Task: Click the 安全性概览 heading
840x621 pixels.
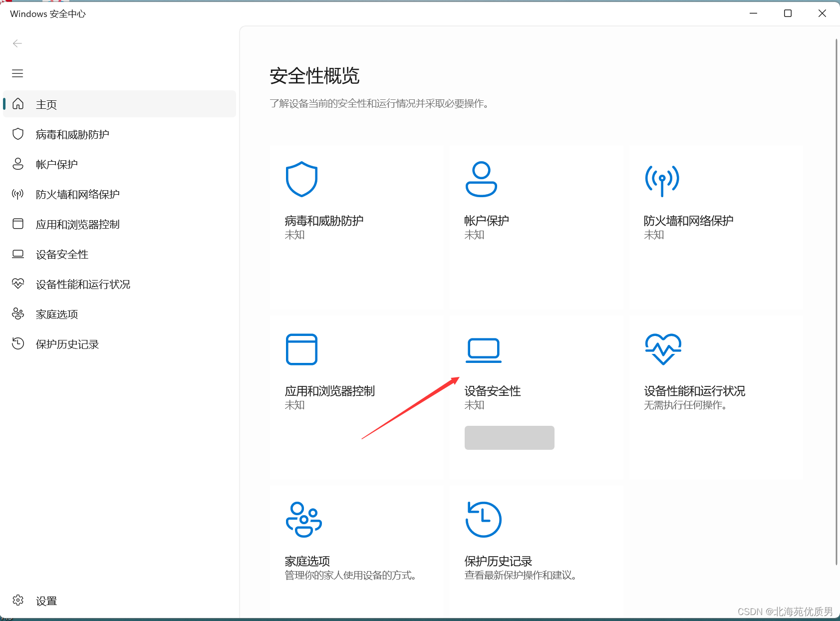Action: click(314, 76)
